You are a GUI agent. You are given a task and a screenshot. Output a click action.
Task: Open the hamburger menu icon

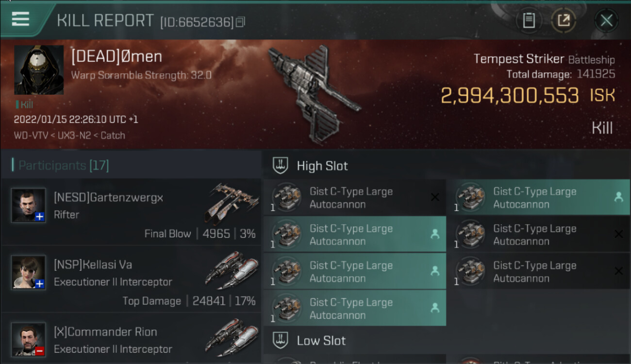[20, 19]
